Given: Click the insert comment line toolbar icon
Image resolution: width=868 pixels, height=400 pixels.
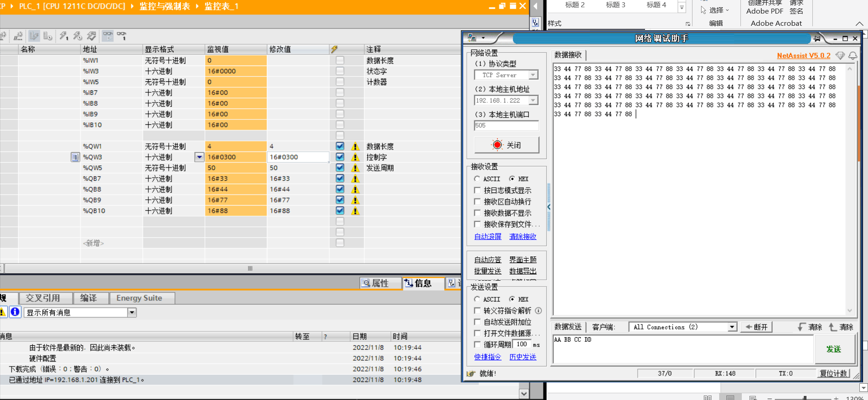Looking at the screenshot, I should tap(18, 36).
